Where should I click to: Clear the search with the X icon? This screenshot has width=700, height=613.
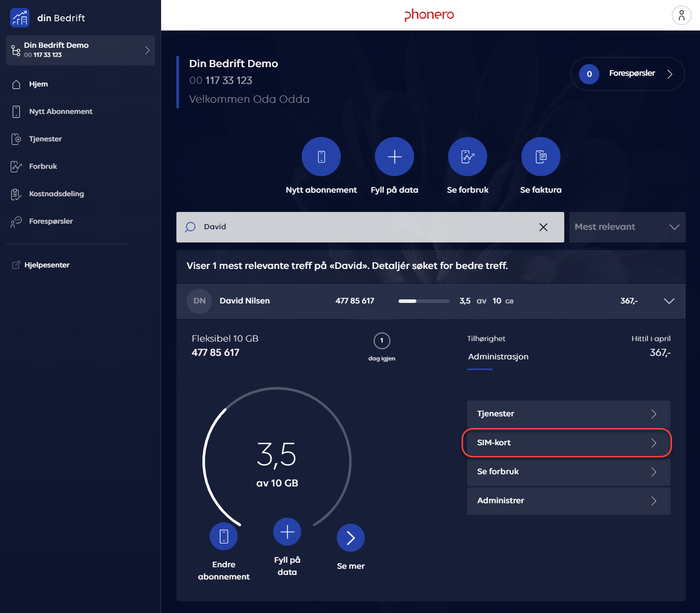[x=543, y=227]
